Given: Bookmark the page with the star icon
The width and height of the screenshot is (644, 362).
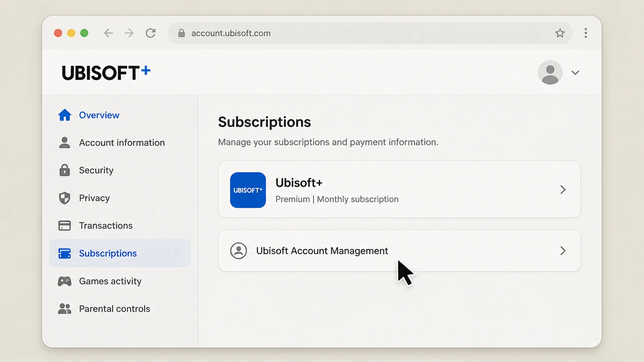Looking at the screenshot, I should pos(560,33).
